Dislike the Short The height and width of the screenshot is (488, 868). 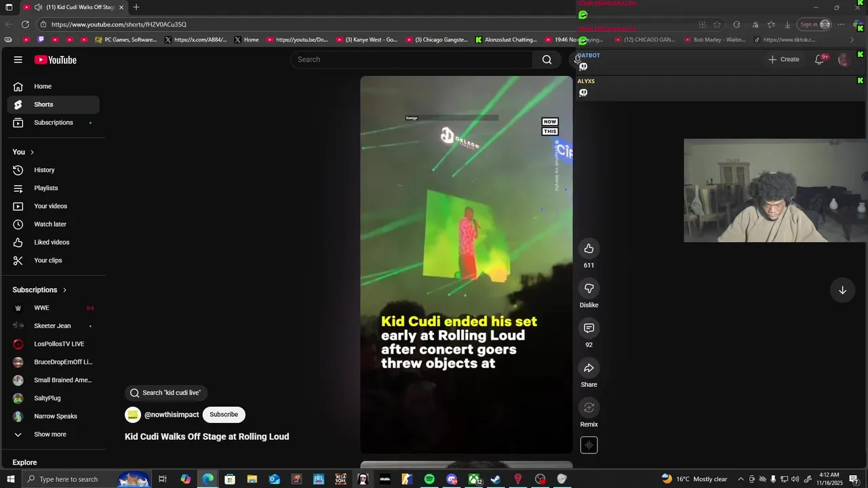click(589, 289)
